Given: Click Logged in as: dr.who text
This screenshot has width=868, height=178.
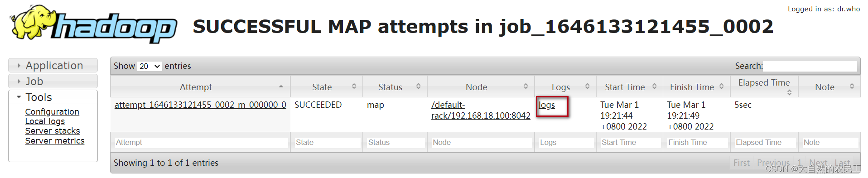Looking at the screenshot, I should pos(824,9).
